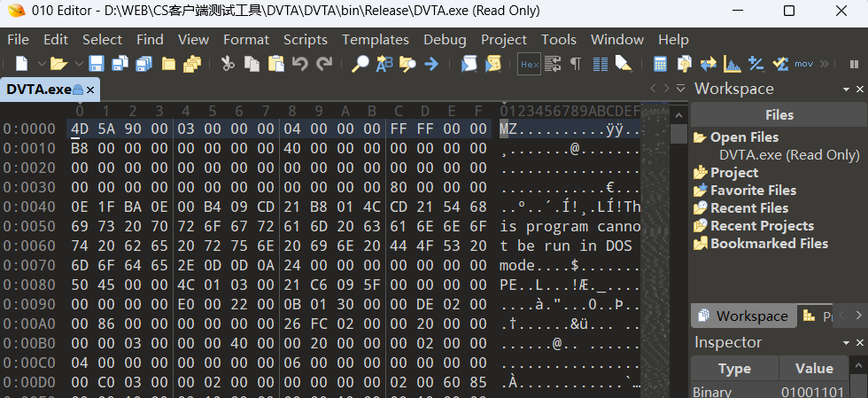Click the highlighter marker icon

(x=624, y=64)
